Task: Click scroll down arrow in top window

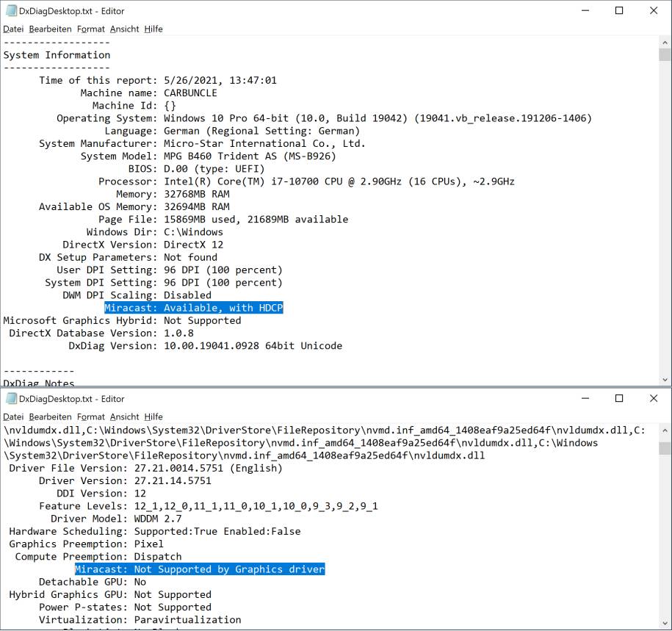Action: tap(665, 380)
